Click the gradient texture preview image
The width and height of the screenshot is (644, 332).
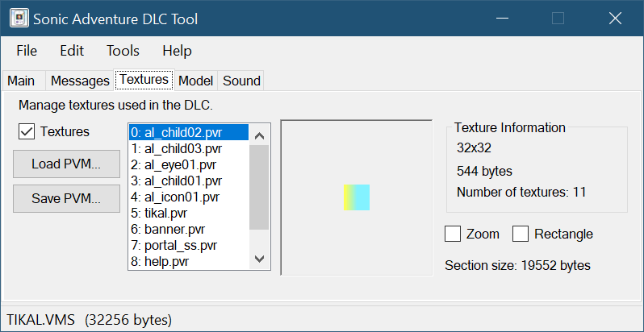(356, 197)
